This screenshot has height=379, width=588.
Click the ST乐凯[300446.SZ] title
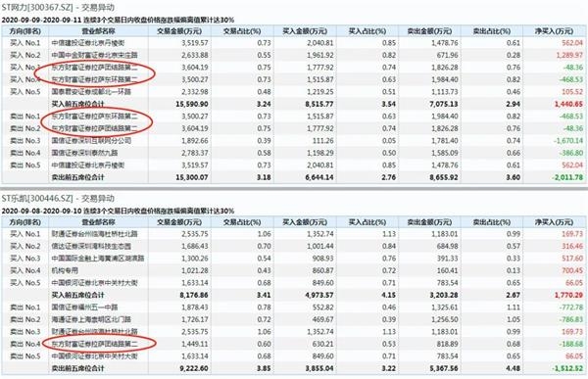[58, 198]
